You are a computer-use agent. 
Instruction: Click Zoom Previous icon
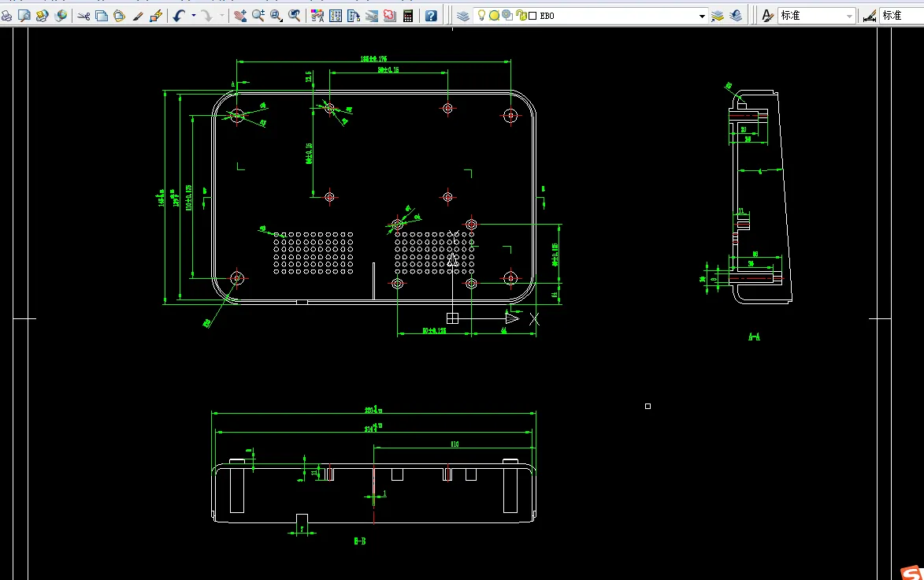point(294,16)
